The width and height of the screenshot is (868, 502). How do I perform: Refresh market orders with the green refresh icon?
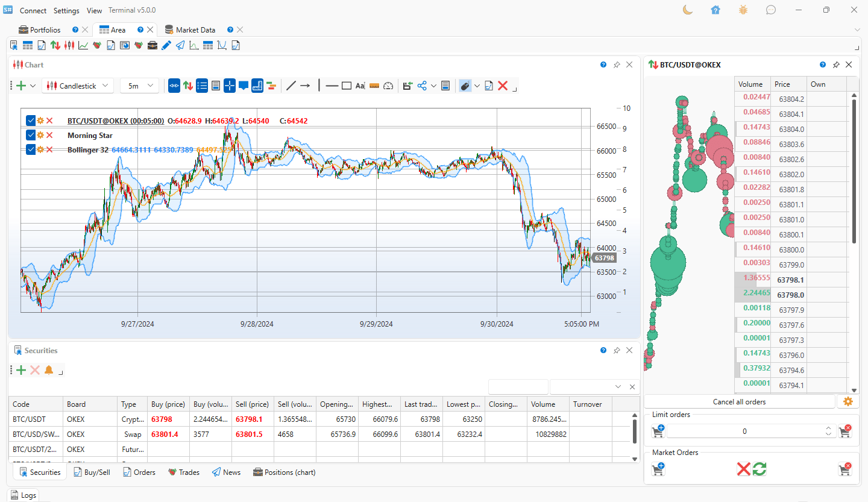759,469
